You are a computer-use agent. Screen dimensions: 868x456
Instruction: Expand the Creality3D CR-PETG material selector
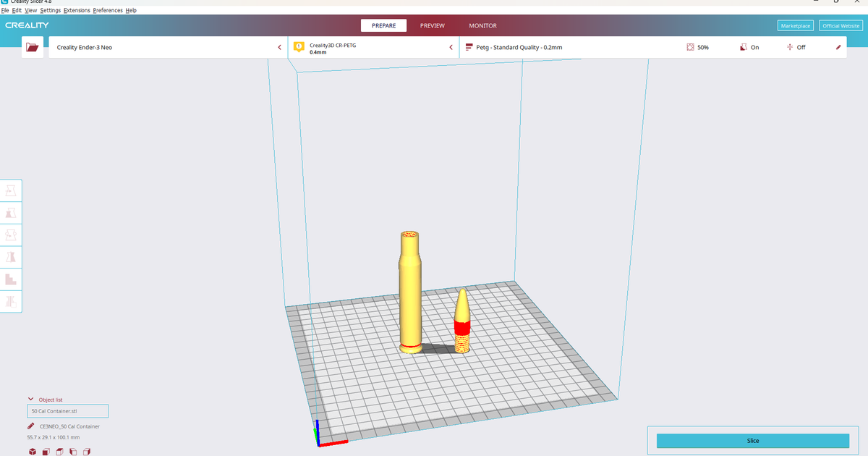pyautogui.click(x=373, y=47)
